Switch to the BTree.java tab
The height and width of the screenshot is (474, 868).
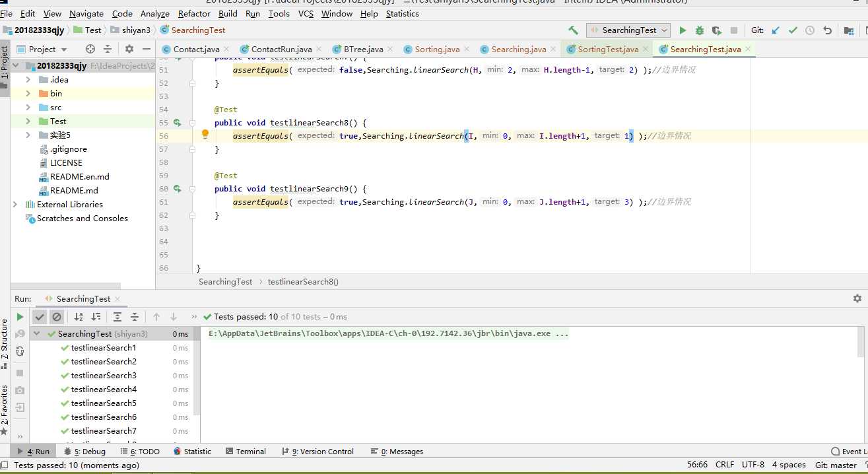(363, 50)
